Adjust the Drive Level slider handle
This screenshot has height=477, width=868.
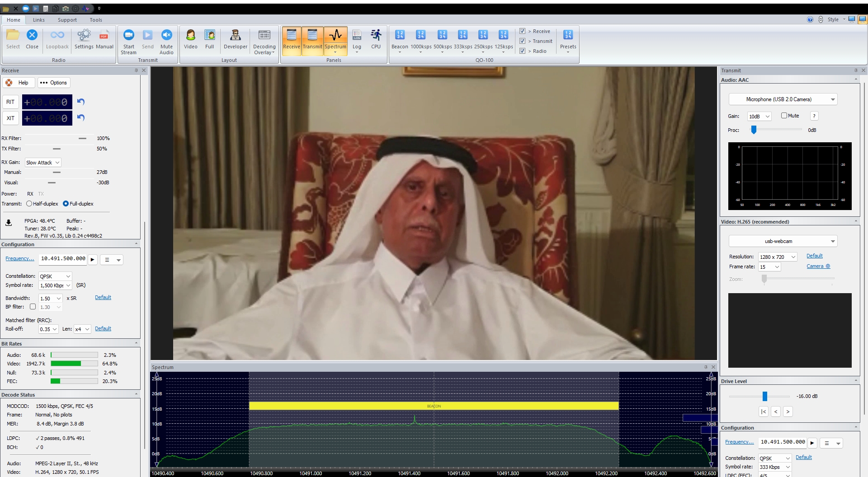click(764, 396)
